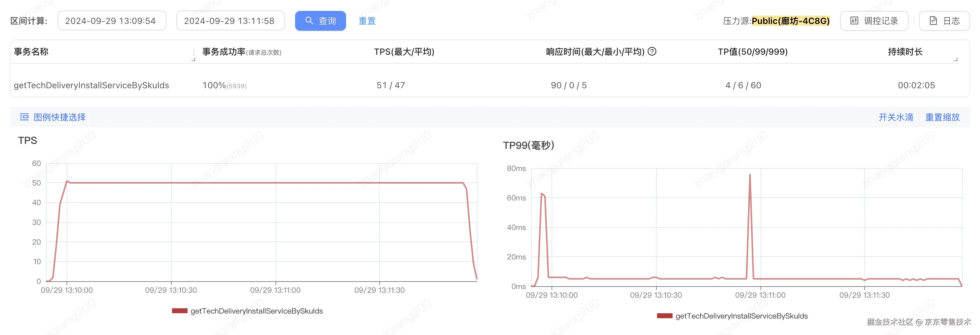The image size is (980, 335).
Task: Click the 重置缩放 reset zoom link
Action: [x=942, y=117]
